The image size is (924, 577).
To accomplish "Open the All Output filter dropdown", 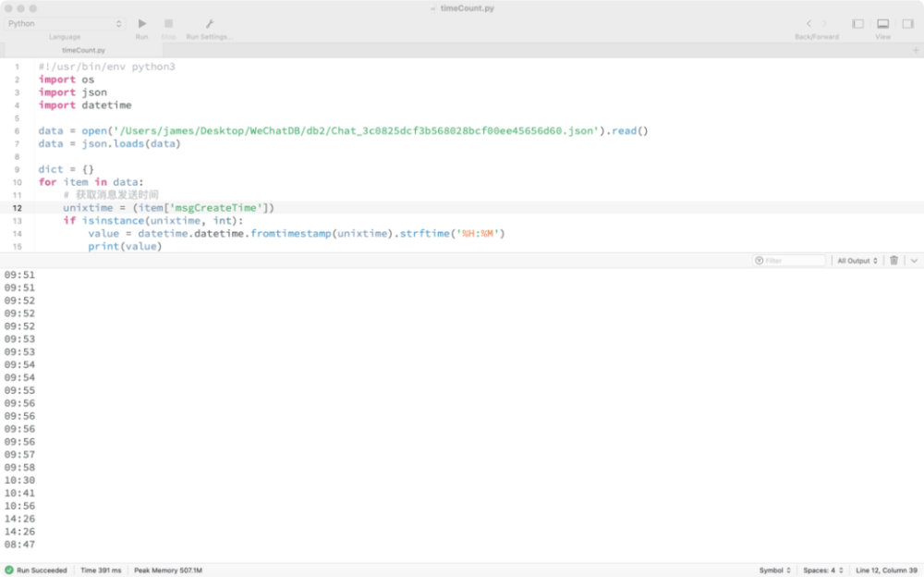I will coord(857,261).
